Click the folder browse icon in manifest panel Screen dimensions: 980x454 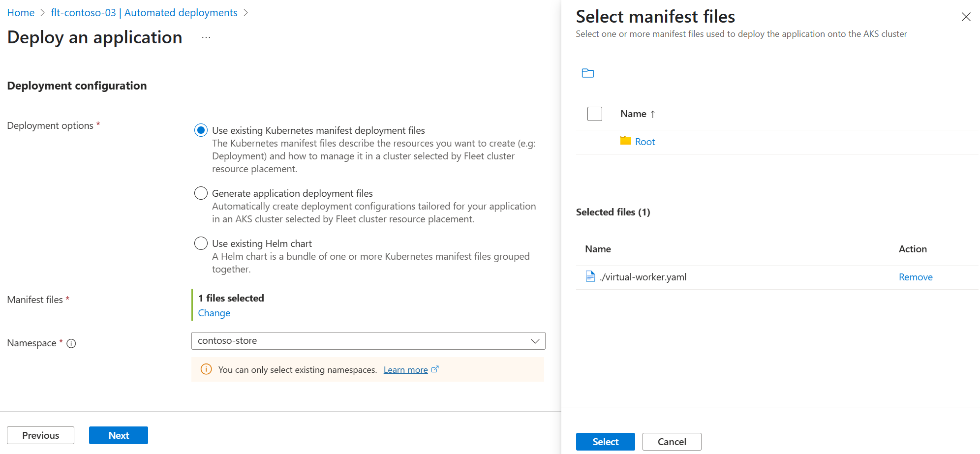click(x=587, y=73)
